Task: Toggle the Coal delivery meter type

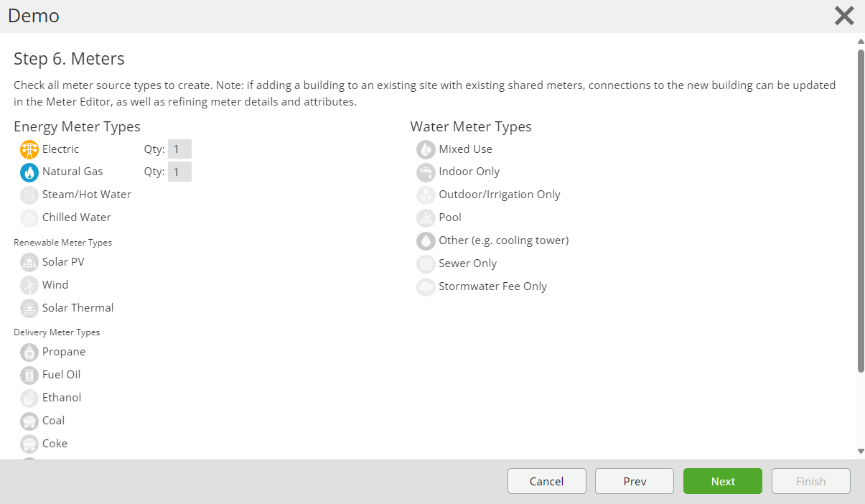Action: point(29,421)
